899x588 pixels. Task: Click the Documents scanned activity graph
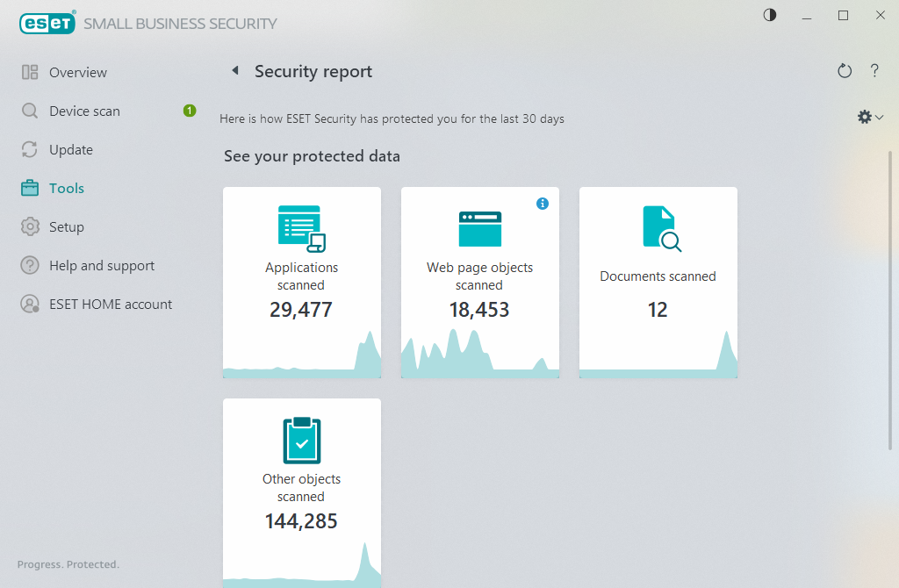(658, 355)
